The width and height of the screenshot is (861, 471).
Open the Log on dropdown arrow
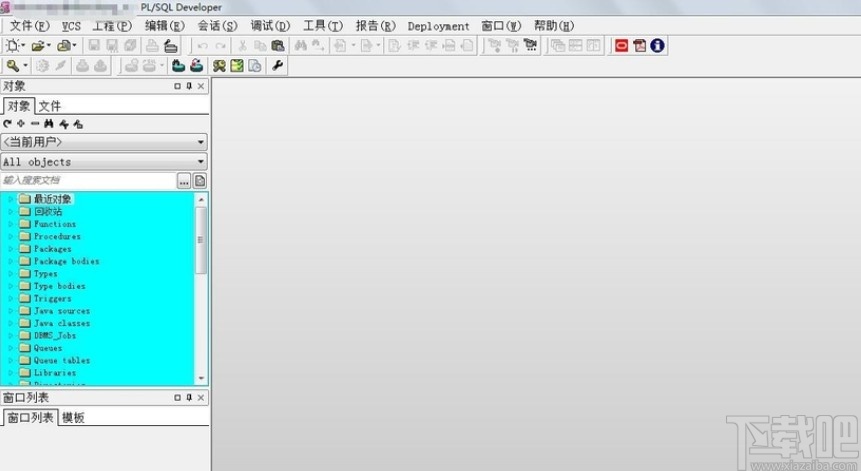(25, 66)
